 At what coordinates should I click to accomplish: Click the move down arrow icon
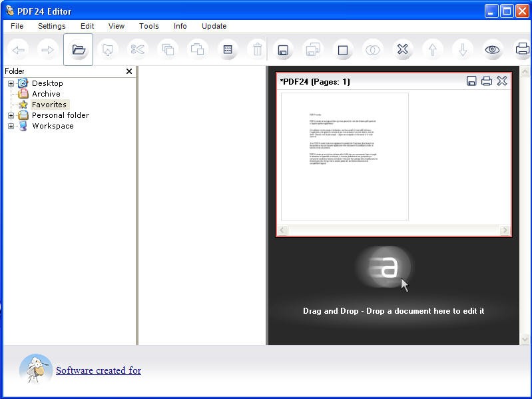[x=463, y=50]
